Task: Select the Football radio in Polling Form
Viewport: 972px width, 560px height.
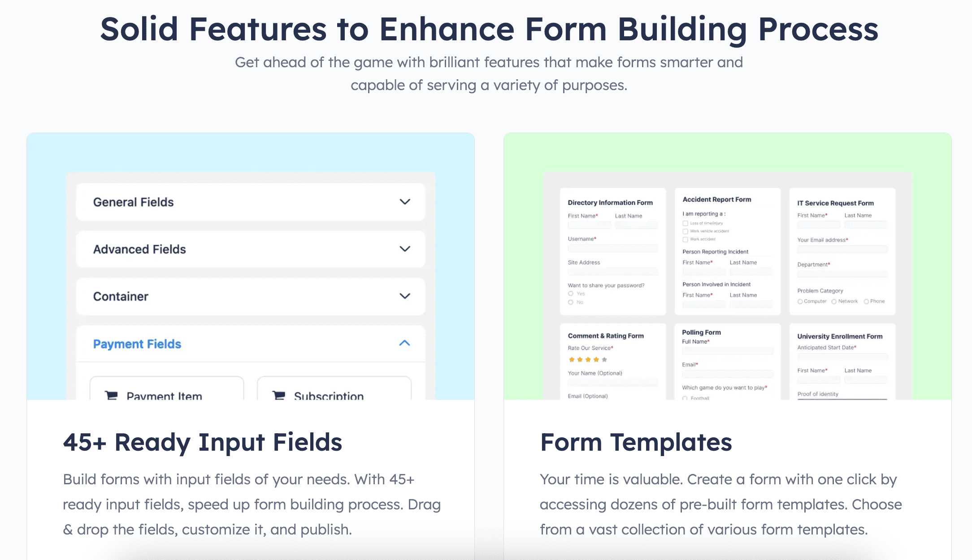Action: (x=685, y=398)
